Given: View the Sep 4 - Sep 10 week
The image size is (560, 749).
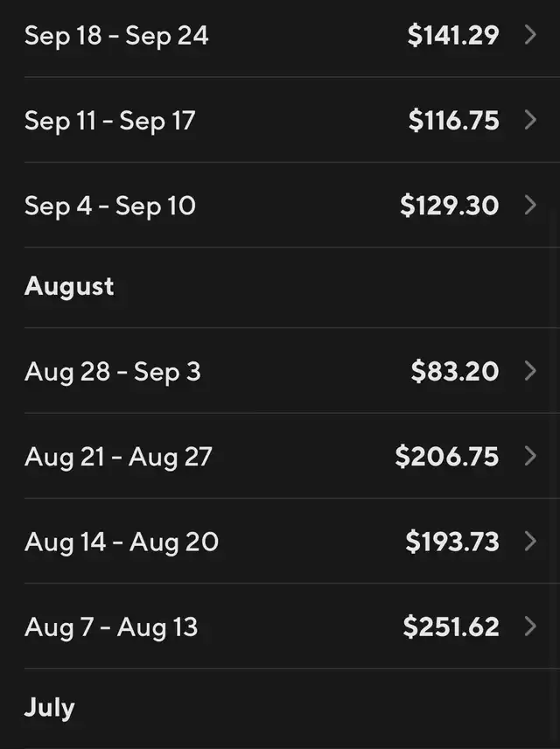Looking at the screenshot, I should (110, 206).
